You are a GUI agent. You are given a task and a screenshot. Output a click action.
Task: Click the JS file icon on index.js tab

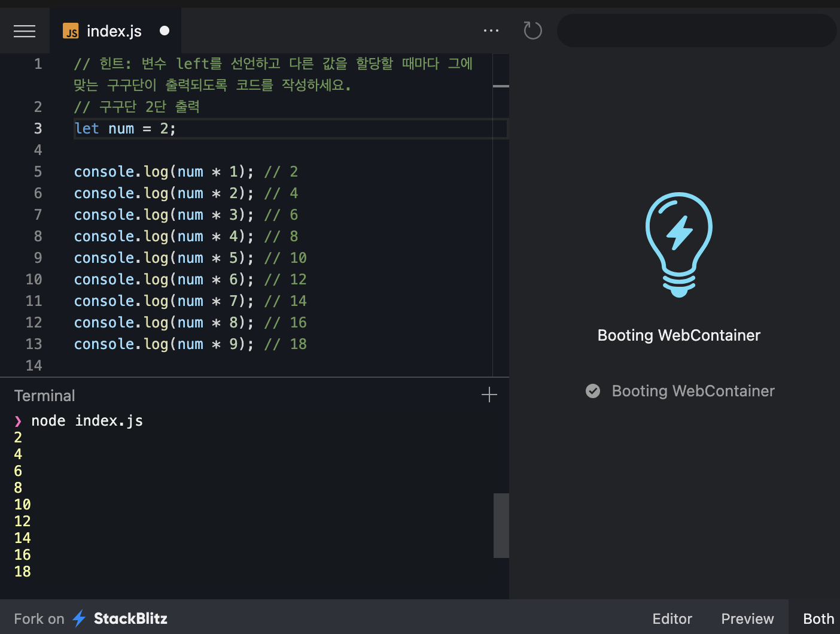(71, 31)
